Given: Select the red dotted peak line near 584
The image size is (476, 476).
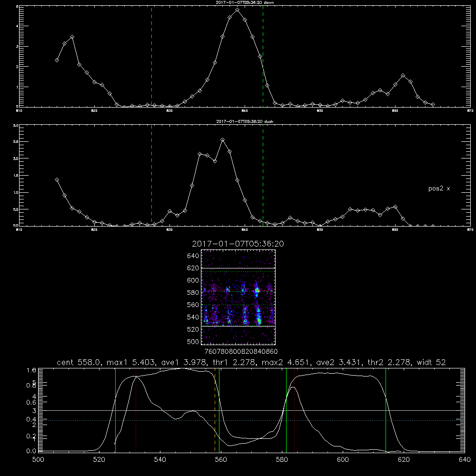Looking at the screenshot, I should coord(295,410).
